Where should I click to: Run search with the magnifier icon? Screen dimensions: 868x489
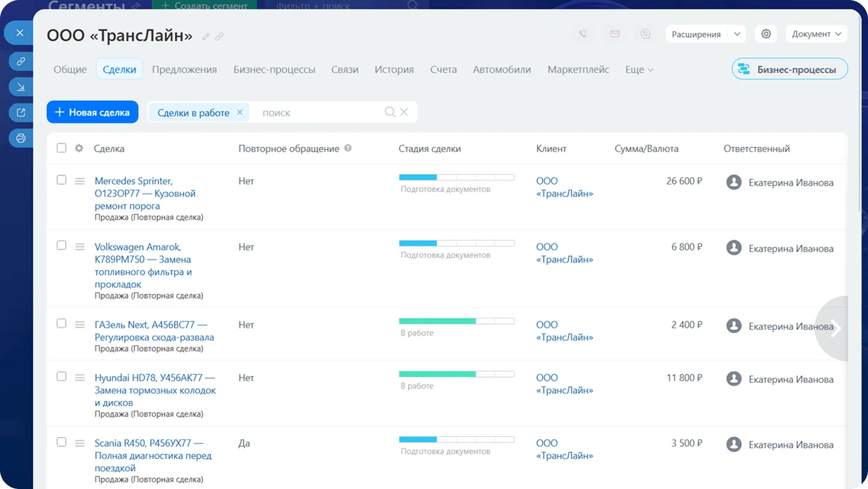coord(390,112)
